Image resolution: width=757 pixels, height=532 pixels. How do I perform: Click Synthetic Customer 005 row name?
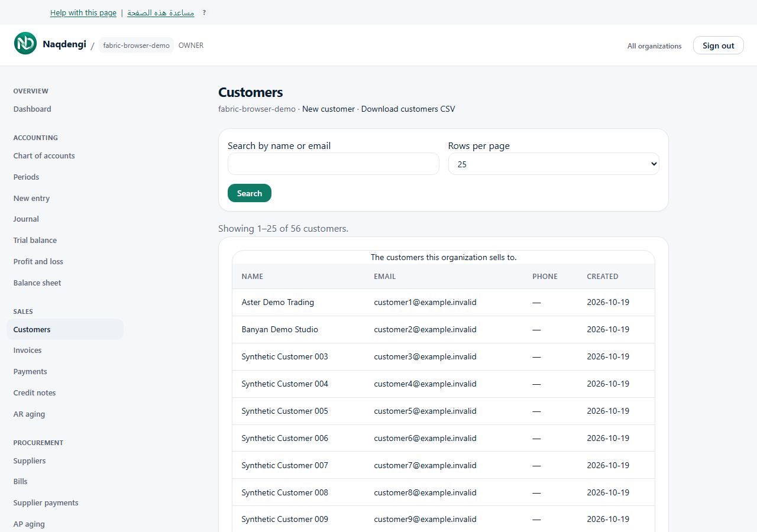[x=285, y=411]
